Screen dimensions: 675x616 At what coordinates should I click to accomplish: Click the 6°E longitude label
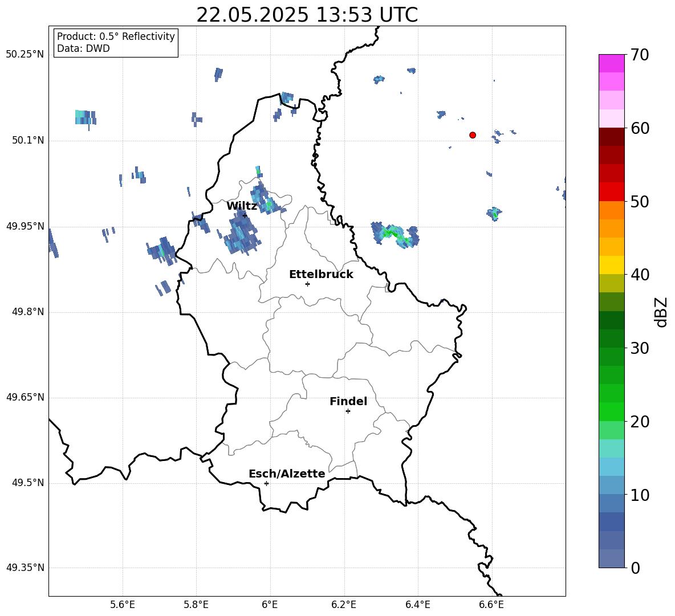pyautogui.click(x=270, y=605)
